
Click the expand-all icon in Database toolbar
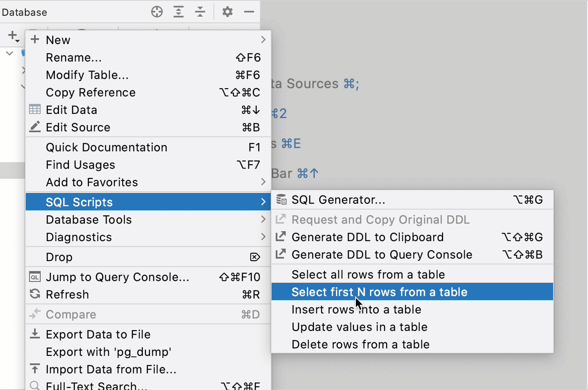coord(179,12)
